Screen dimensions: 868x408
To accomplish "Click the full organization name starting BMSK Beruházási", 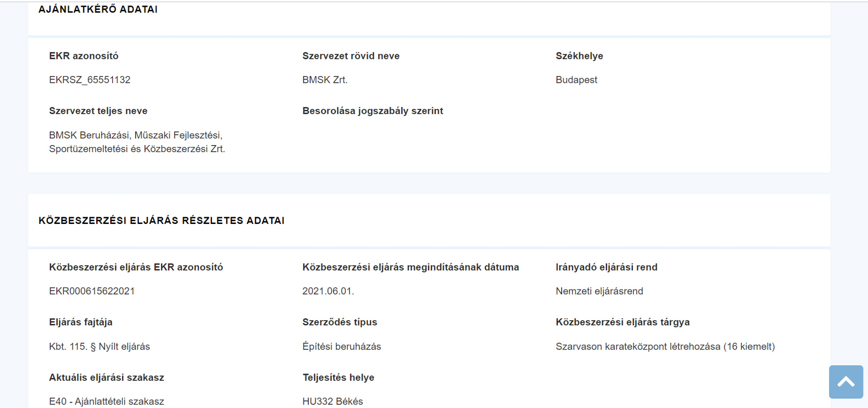I will pyautogui.click(x=137, y=142).
